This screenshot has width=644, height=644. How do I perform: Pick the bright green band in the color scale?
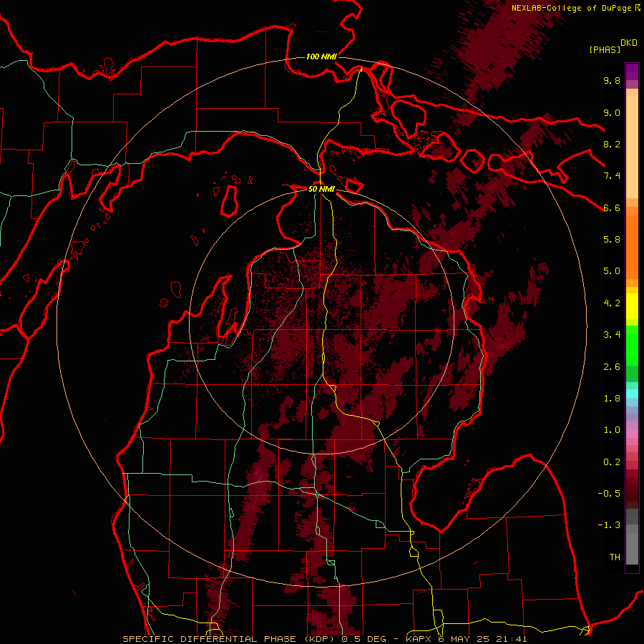pos(632,345)
